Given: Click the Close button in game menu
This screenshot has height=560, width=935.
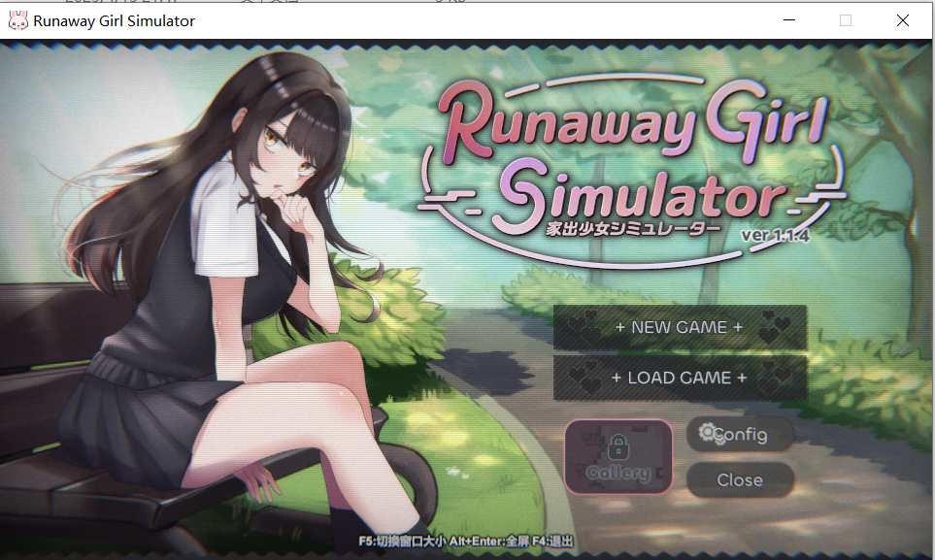Looking at the screenshot, I should pyautogui.click(x=740, y=480).
